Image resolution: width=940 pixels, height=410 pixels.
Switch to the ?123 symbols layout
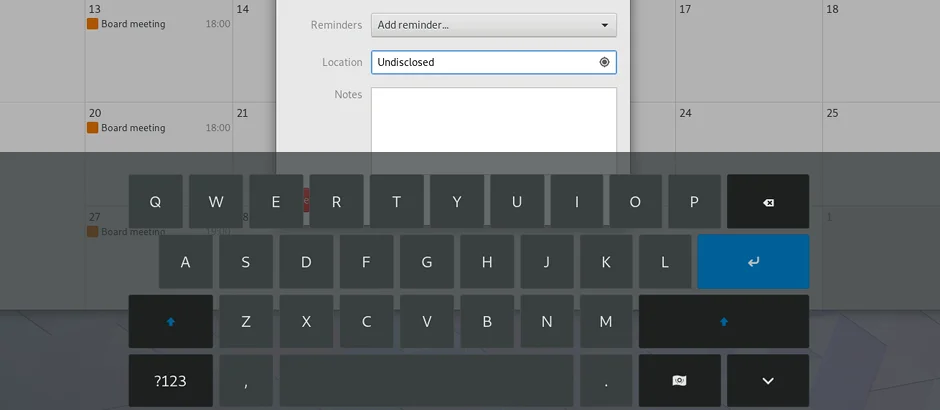tap(170, 381)
